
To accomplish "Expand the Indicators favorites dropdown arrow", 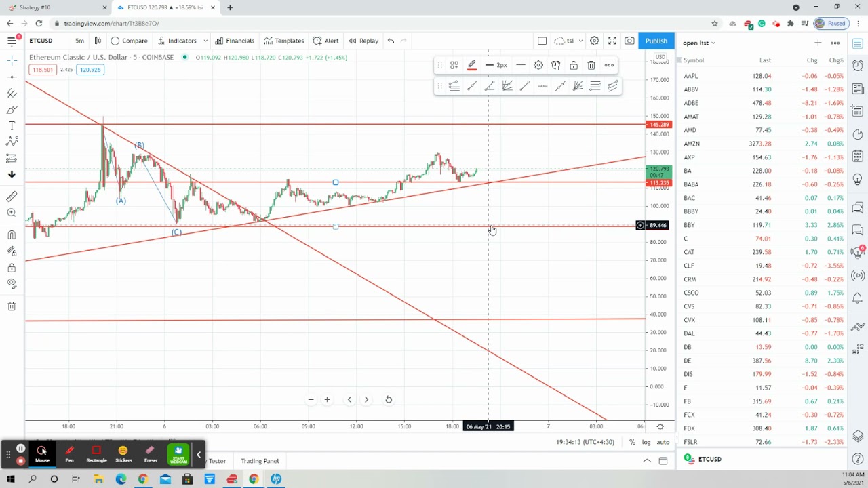I will 205,41.
